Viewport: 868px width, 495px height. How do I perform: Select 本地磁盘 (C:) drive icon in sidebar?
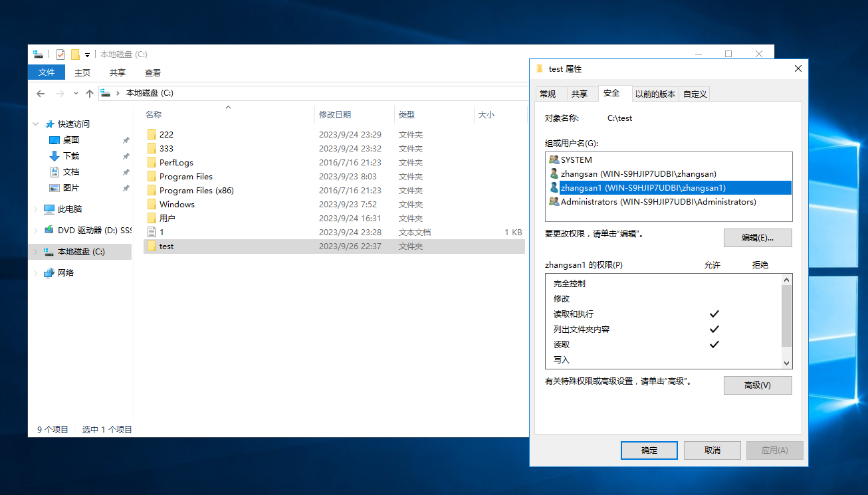[x=49, y=252]
